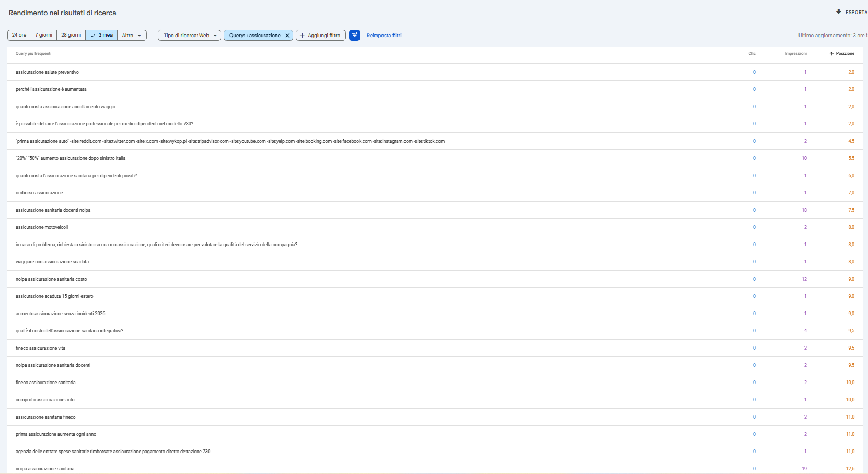Click the Posizione sort arrow icon
Image resolution: width=868 pixels, height=474 pixels.
[831, 53]
